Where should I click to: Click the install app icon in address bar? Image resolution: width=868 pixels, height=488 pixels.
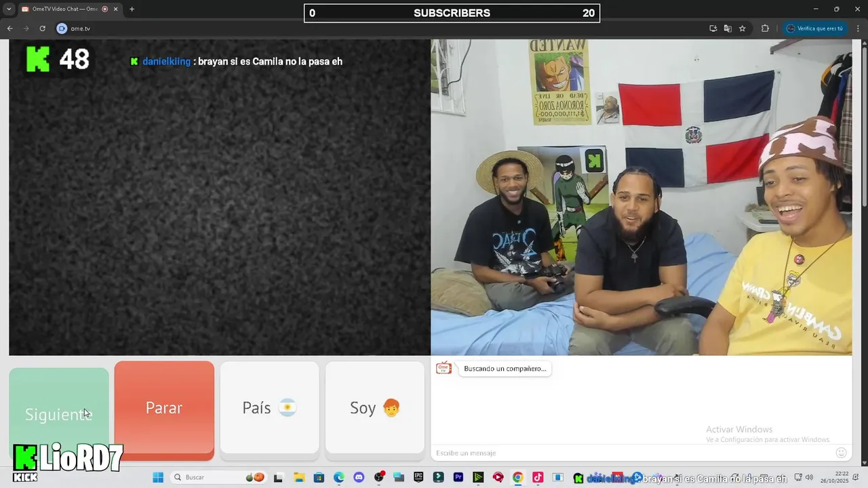tap(713, 28)
